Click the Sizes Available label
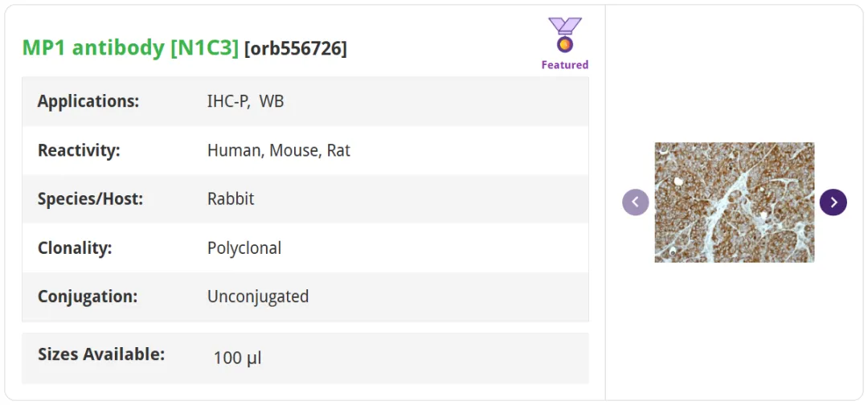The image size is (868, 405). coord(101,354)
